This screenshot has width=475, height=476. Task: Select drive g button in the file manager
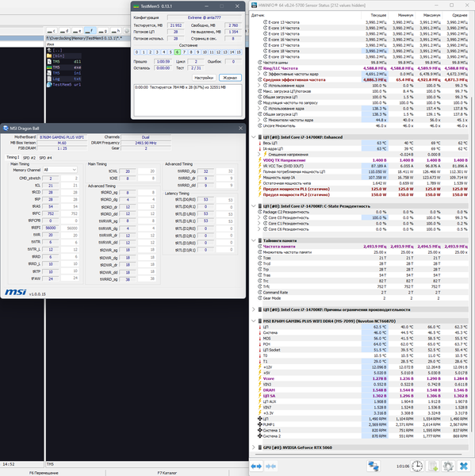click(x=102, y=31)
